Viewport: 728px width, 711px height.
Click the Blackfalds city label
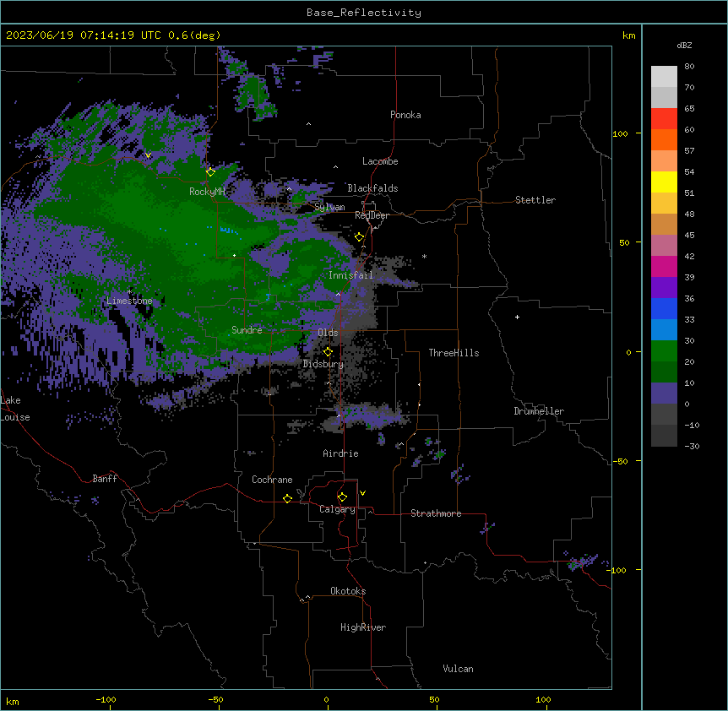coord(372,188)
